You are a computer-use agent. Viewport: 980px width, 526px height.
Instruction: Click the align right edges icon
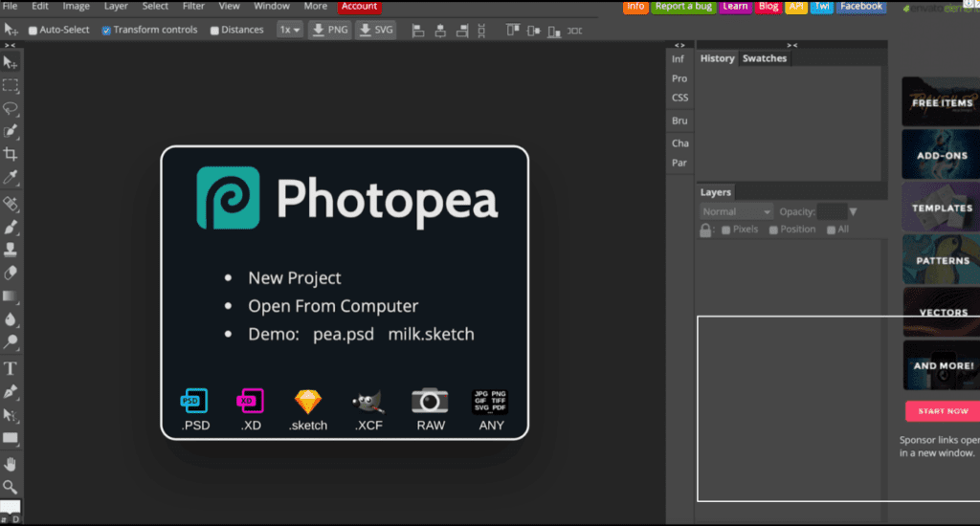pyautogui.click(x=462, y=30)
